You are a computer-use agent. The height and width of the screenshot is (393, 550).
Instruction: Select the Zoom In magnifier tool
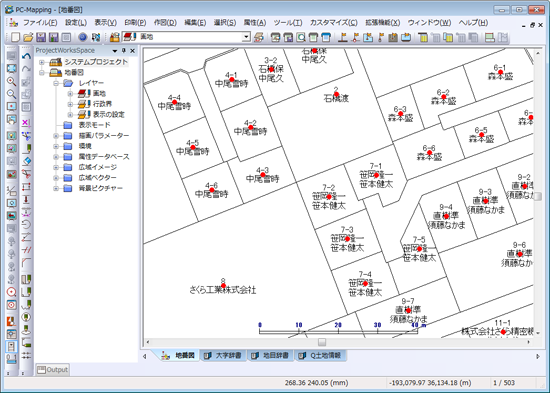tap(12, 81)
